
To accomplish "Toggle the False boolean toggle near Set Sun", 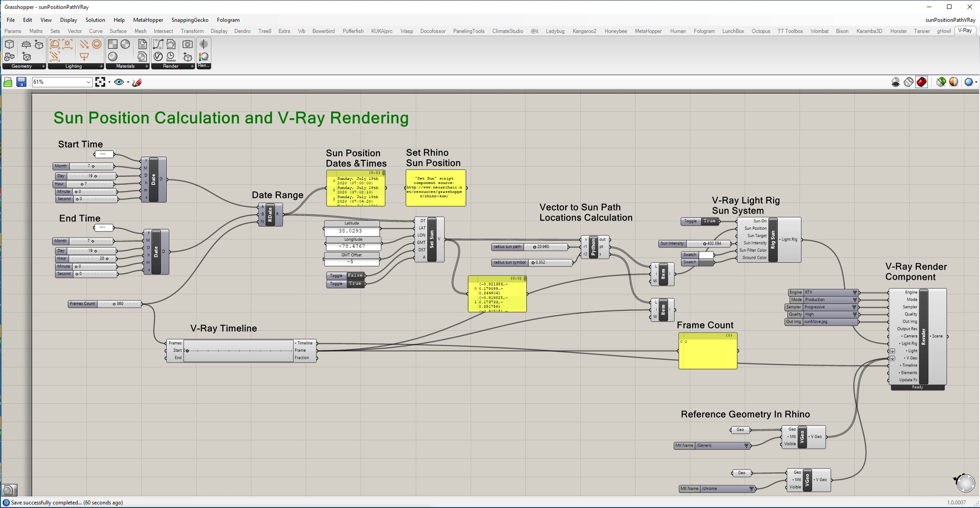I will pos(355,276).
